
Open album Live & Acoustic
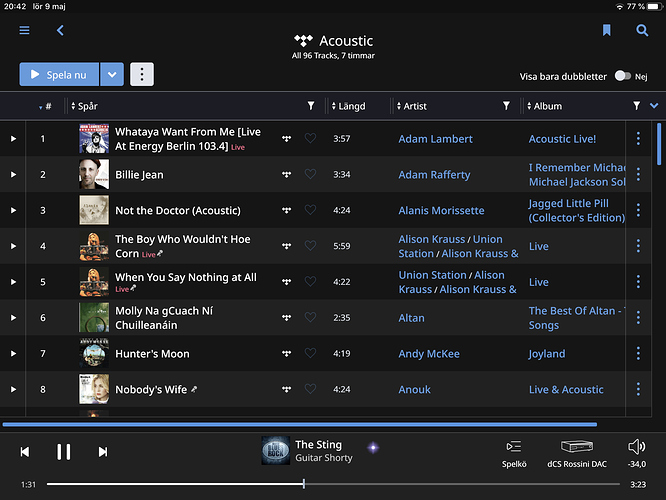(x=566, y=390)
